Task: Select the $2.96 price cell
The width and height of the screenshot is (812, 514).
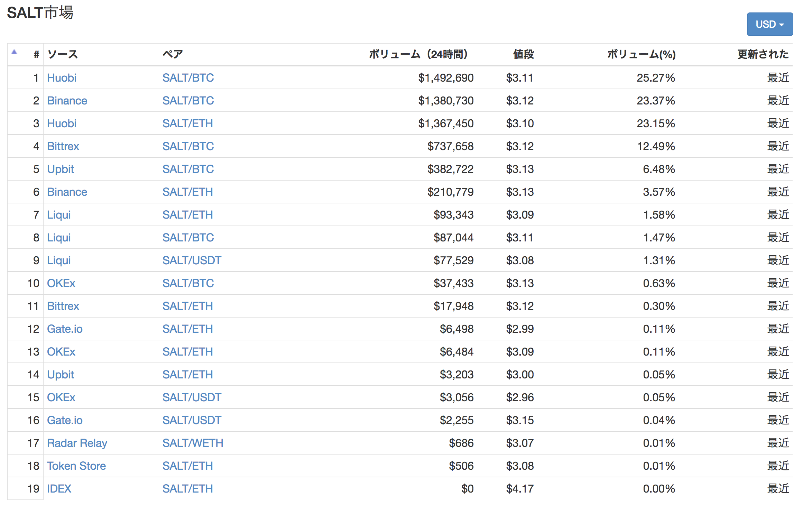Action: point(520,397)
